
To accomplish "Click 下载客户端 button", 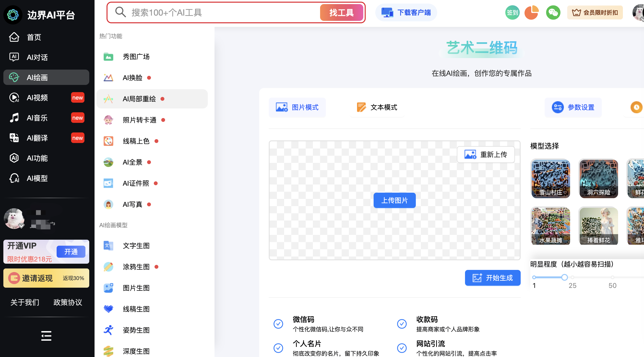I will click(406, 12).
